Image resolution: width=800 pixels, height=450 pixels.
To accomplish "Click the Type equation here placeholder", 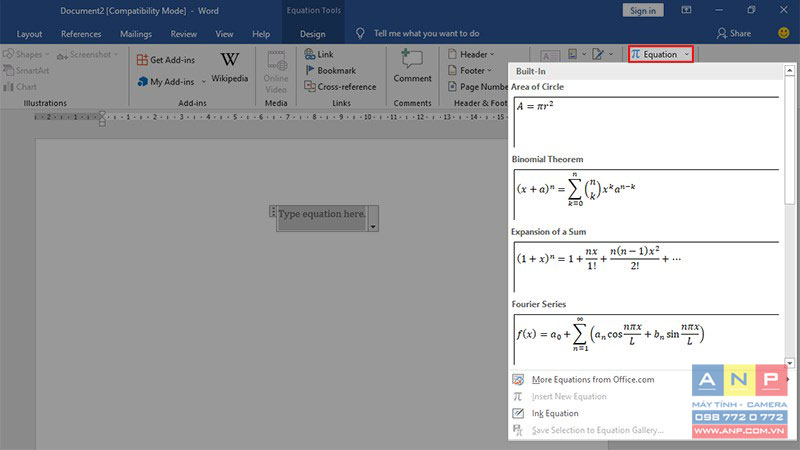I will point(322,214).
